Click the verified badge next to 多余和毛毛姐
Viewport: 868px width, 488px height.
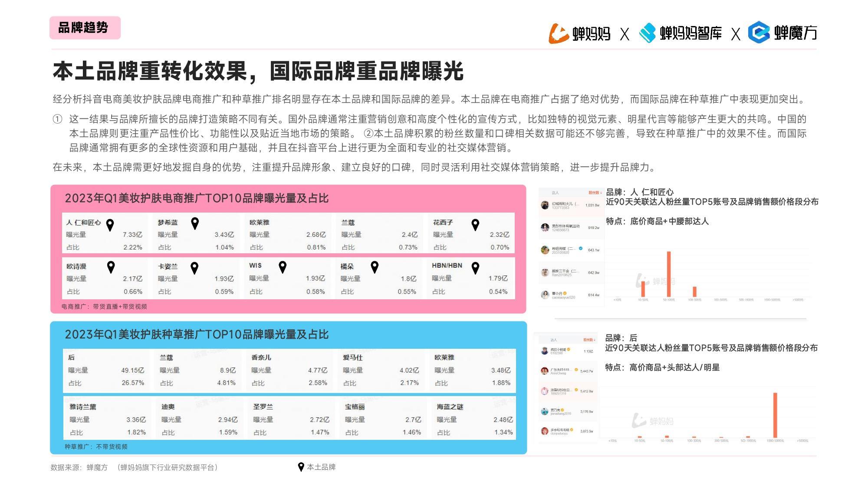pos(572,430)
